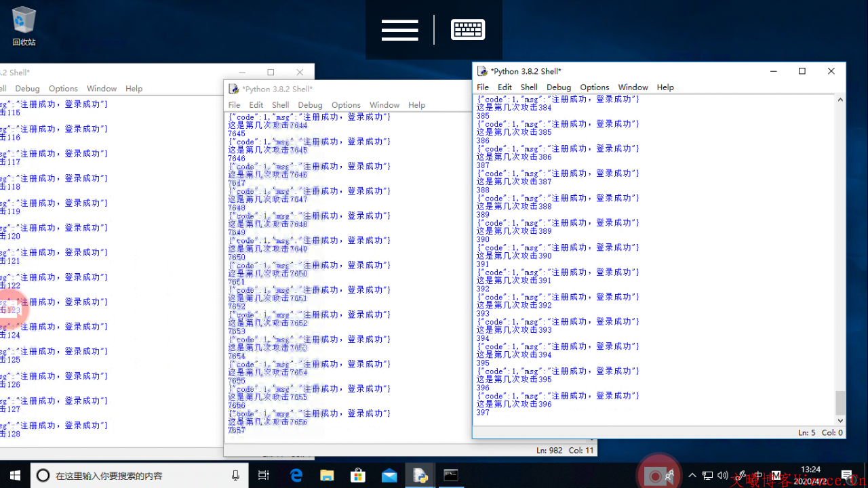Viewport: 868px width, 488px height.
Task: Open File Explorer from the taskbar
Action: point(327,475)
